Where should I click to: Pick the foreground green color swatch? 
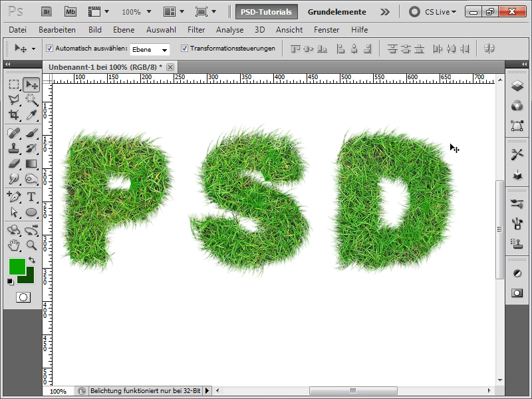17,265
